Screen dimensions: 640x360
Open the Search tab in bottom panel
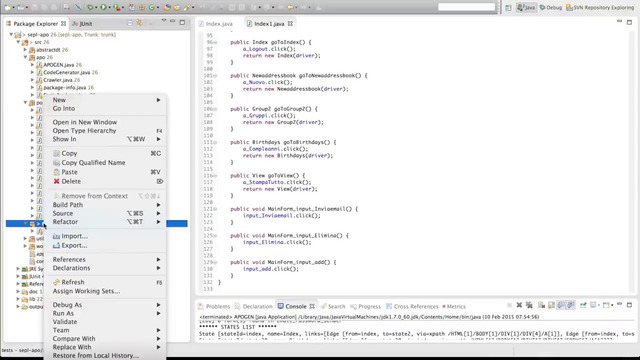[x=333, y=306]
